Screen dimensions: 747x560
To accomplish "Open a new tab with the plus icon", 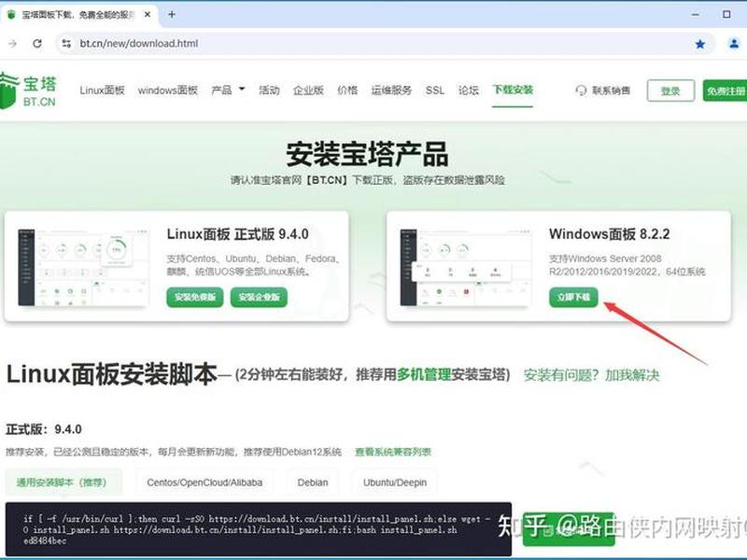I will tap(172, 14).
